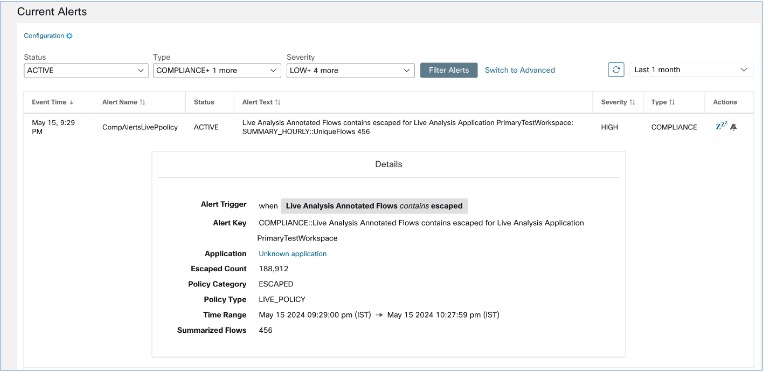Open the Type COMPLIANCE dropdown
The height and width of the screenshot is (372, 764).
pyautogui.click(x=217, y=70)
